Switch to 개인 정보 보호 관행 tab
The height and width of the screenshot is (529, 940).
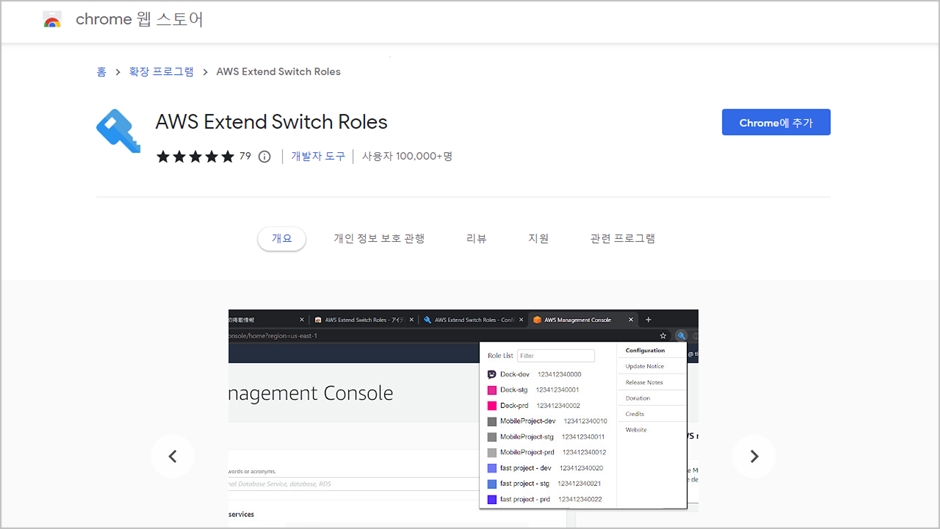pos(379,238)
